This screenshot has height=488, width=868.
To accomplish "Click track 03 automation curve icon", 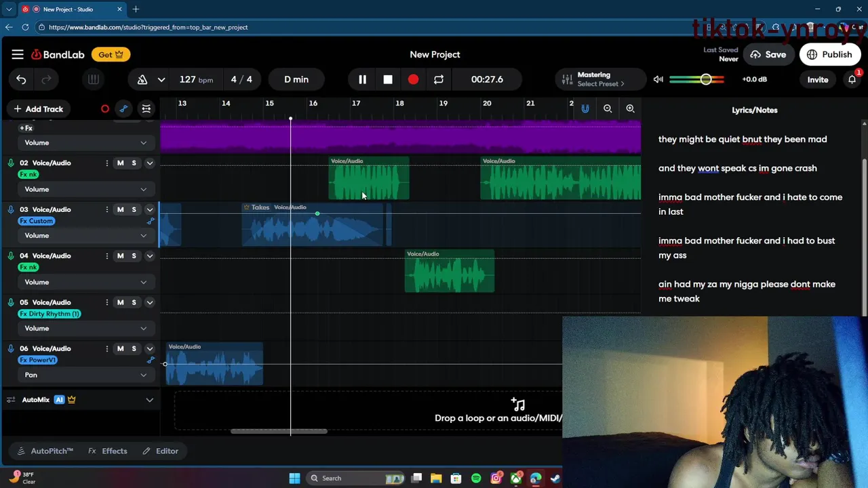I will coord(151,221).
